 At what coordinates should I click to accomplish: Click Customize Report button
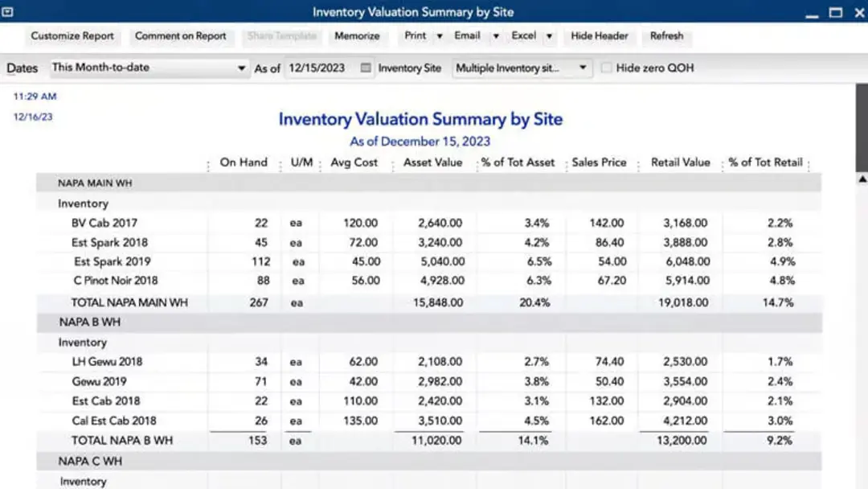pos(72,36)
